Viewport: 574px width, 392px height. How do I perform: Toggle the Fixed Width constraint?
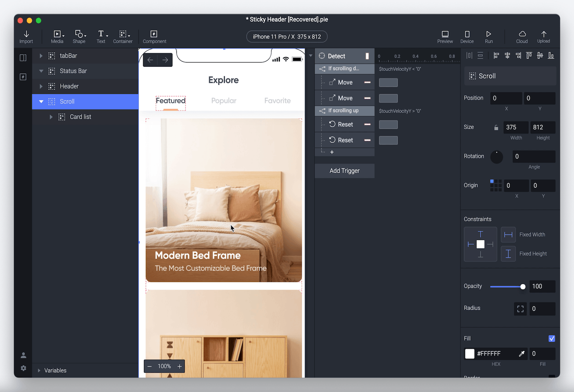pyautogui.click(x=508, y=235)
